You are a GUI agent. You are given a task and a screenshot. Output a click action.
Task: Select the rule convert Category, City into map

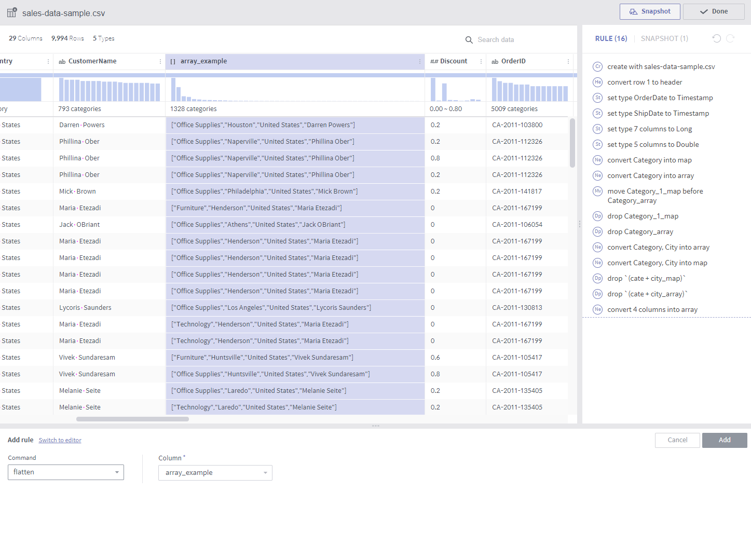[x=658, y=263]
